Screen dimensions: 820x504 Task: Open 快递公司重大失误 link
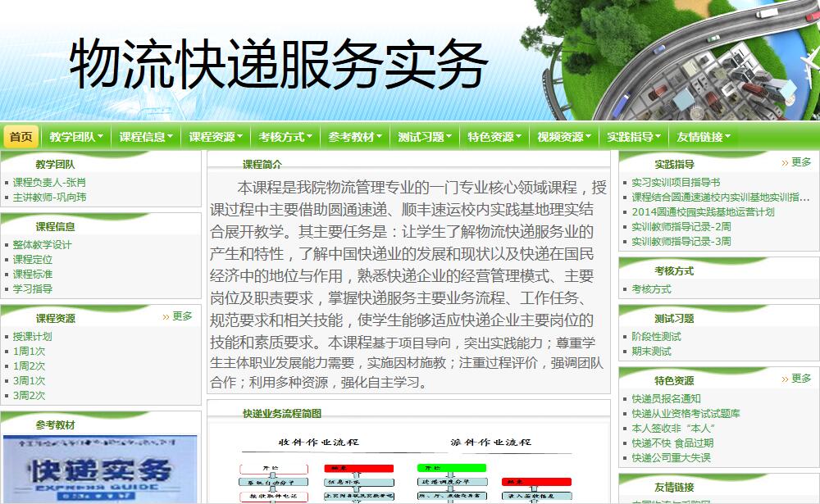point(671,457)
